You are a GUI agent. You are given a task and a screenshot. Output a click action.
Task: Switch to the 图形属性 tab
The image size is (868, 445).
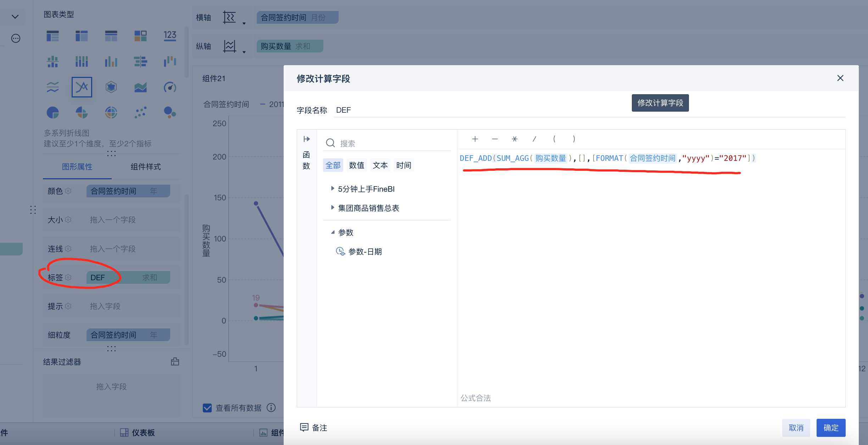click(x=77, y=167)
